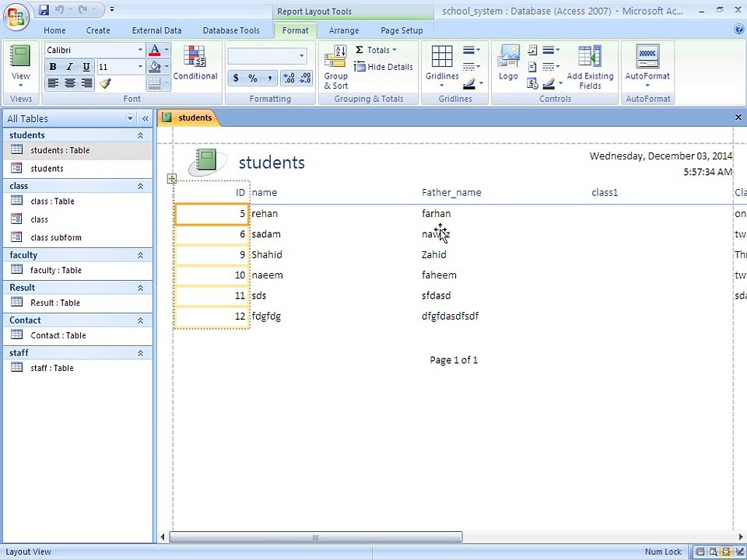This screenshot has height=560, width=747.
Task: Toggle Hide Details
Action: pyautogui.click(x=384, y=67)
